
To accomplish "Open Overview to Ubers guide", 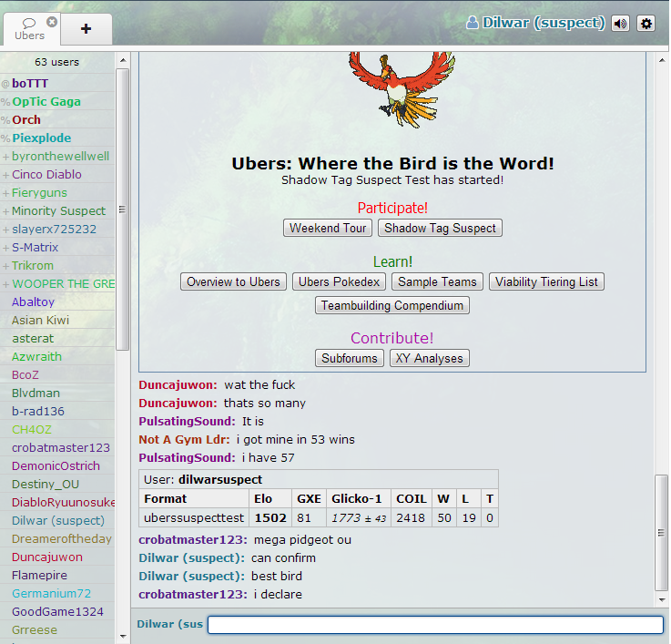I will tap(234, 282).
